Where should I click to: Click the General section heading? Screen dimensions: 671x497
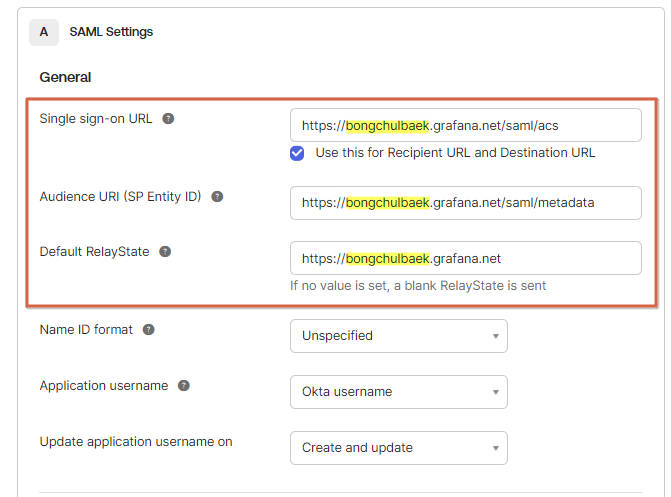[x=65, y=77]
